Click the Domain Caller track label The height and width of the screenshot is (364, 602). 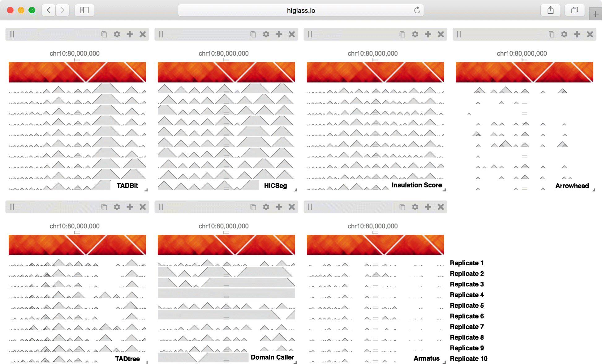click(272, 357)
